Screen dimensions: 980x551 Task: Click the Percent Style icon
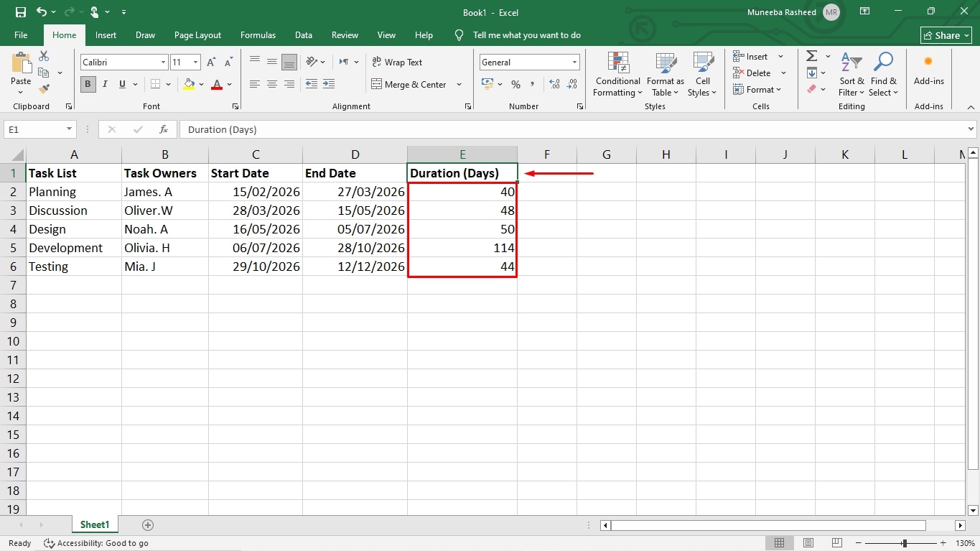tap(515, 84)
